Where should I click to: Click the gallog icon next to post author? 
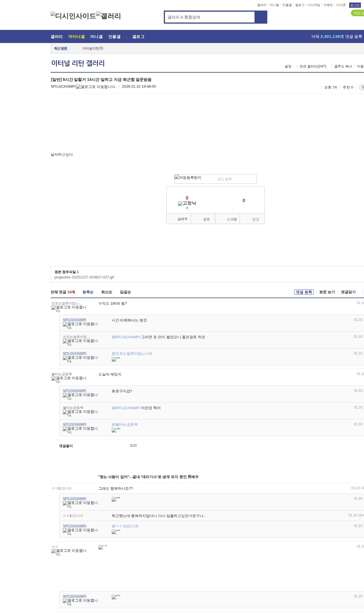(x=96, y=87)
